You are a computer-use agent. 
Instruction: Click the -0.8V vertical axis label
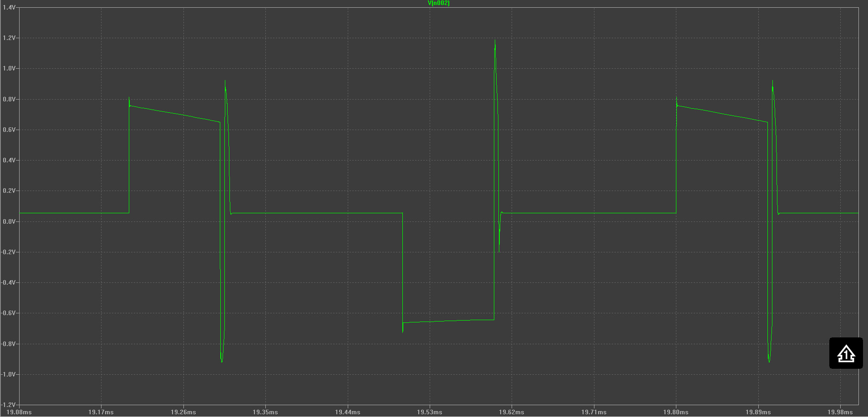click(8, 344)
